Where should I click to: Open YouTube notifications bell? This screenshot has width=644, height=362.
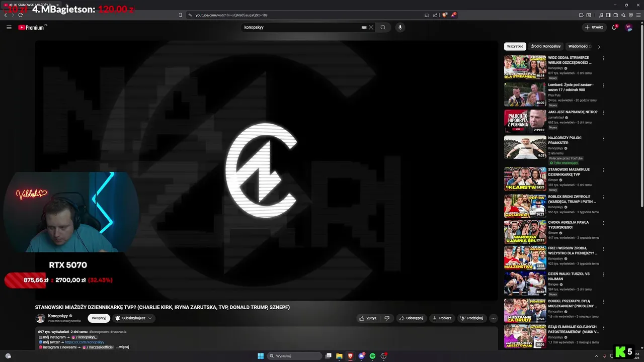pos(614,27)
